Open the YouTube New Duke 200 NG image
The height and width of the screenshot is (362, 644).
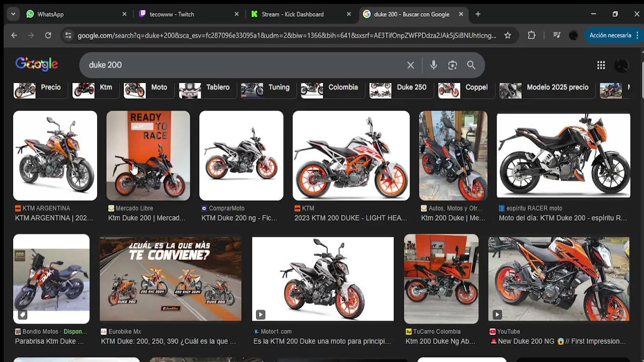click(558, 279)
